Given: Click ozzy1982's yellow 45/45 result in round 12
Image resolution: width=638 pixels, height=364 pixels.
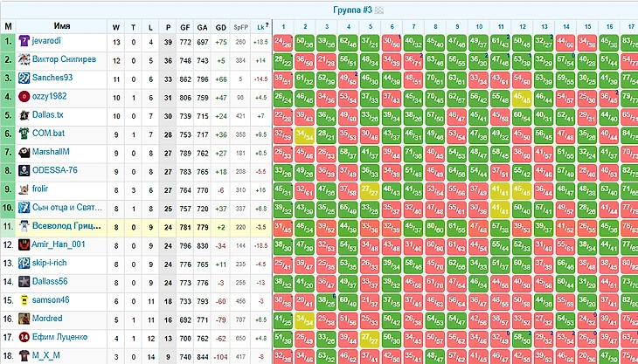Looking at the screenshot, I should tap(523, 99).
